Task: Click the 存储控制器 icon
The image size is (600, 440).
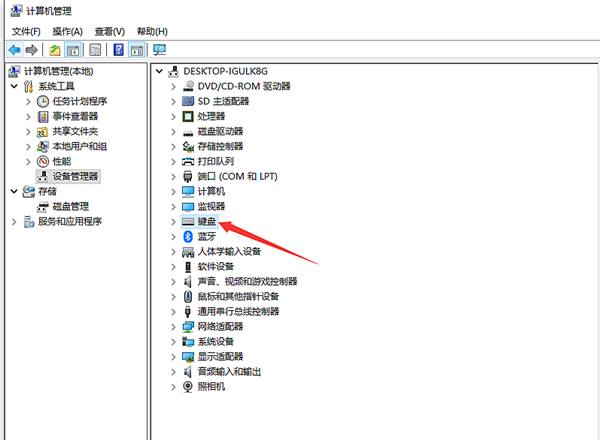Action: [188, 146]
